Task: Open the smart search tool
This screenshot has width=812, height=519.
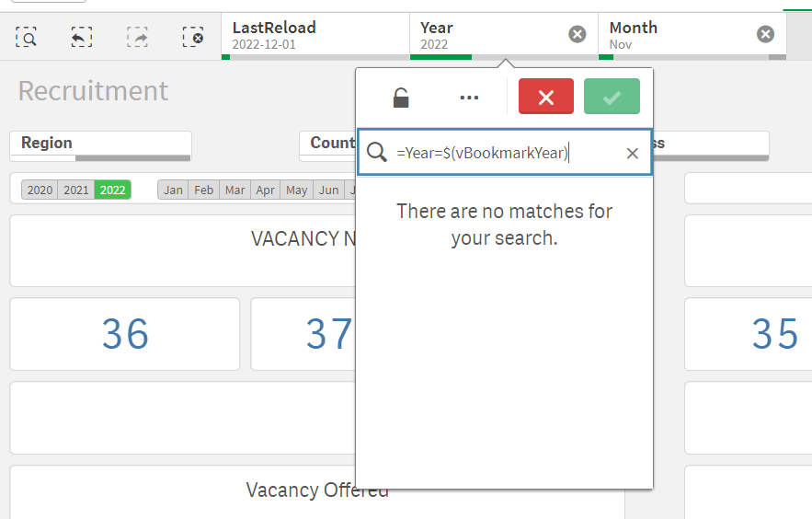Action: pyautogui.click(x=26, y=37)
